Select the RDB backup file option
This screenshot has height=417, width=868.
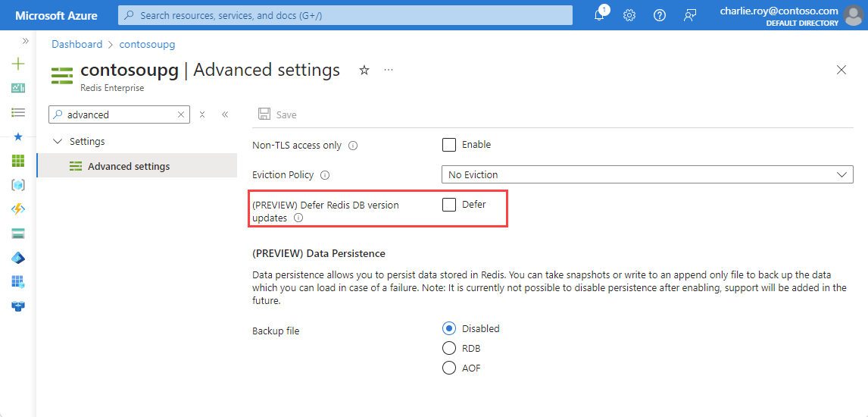tap(449, 349)
